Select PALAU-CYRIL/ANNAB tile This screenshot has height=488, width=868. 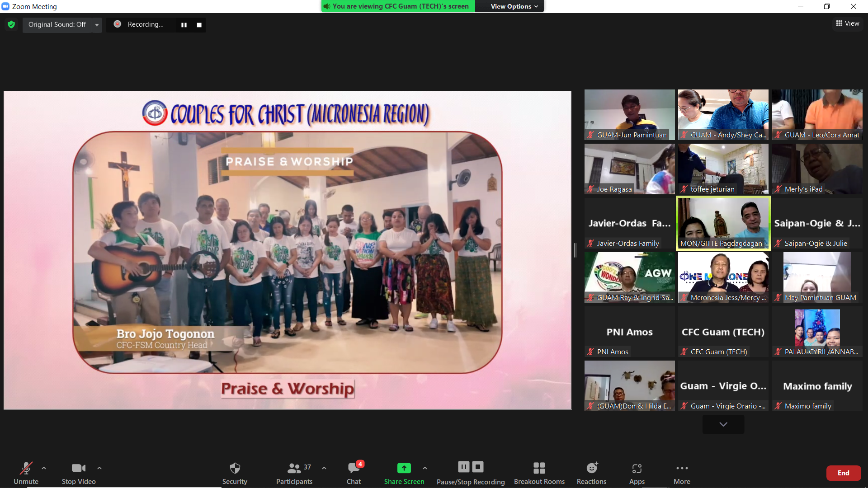coord(817,331)
